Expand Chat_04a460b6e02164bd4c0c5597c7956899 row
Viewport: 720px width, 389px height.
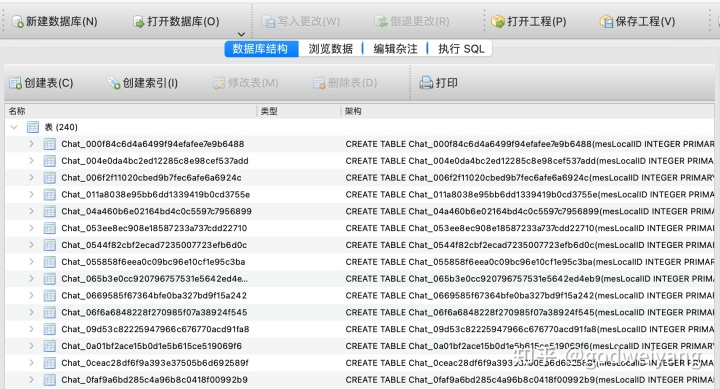31,211
